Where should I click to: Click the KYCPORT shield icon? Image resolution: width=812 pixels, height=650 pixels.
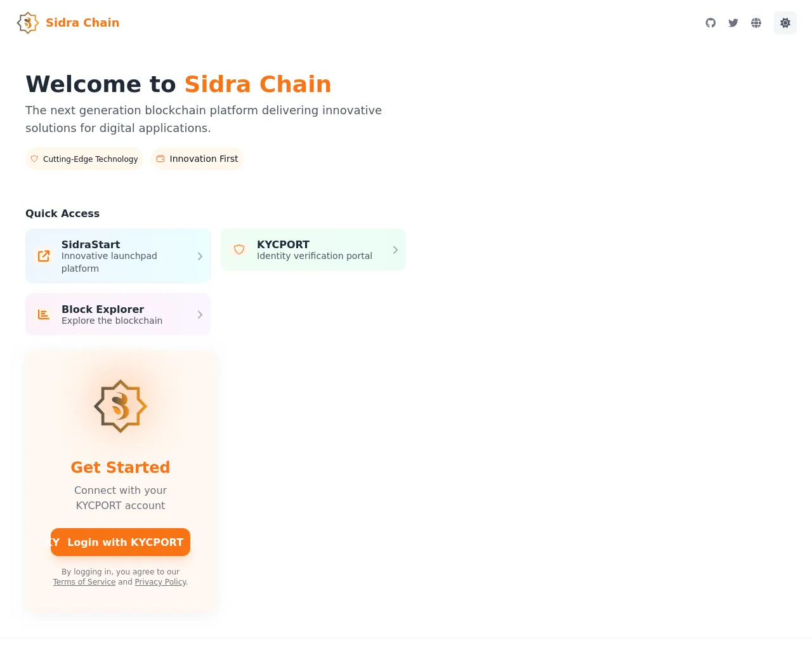(x=239, y=249)
